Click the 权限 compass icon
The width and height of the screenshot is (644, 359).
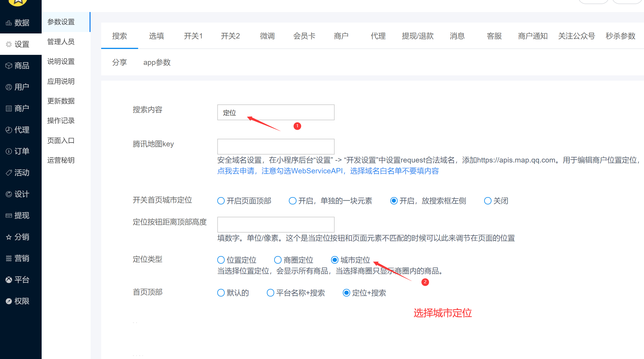pyautogui.click(x=9, y=301)
